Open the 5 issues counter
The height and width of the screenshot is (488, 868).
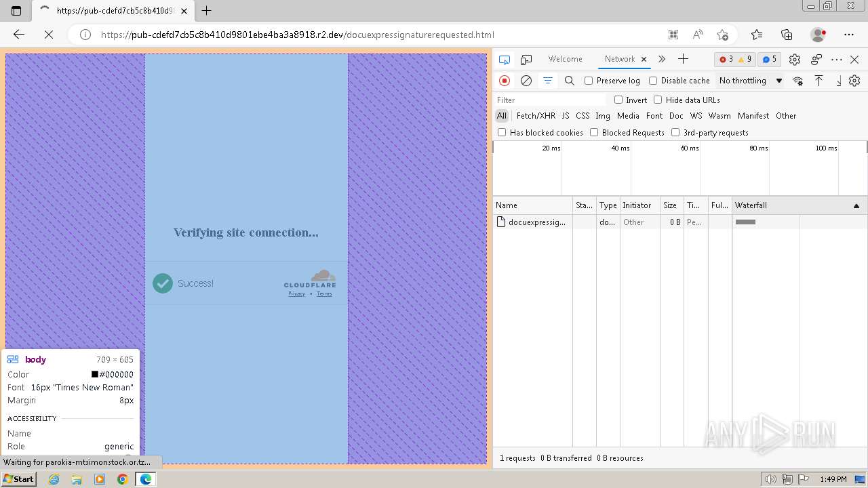pos(769,60)
